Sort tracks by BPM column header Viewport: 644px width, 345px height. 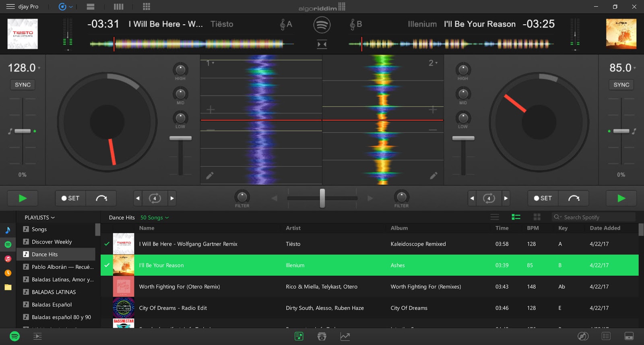point(533,228)
